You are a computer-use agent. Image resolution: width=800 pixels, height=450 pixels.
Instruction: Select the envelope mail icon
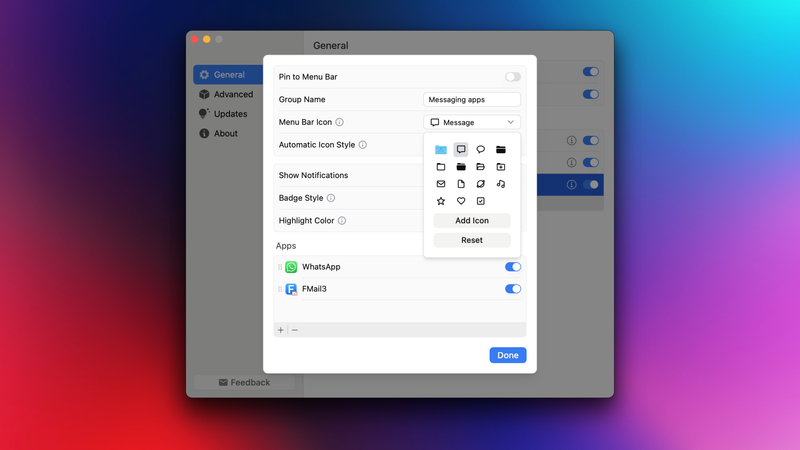click(x=441, y=184)
